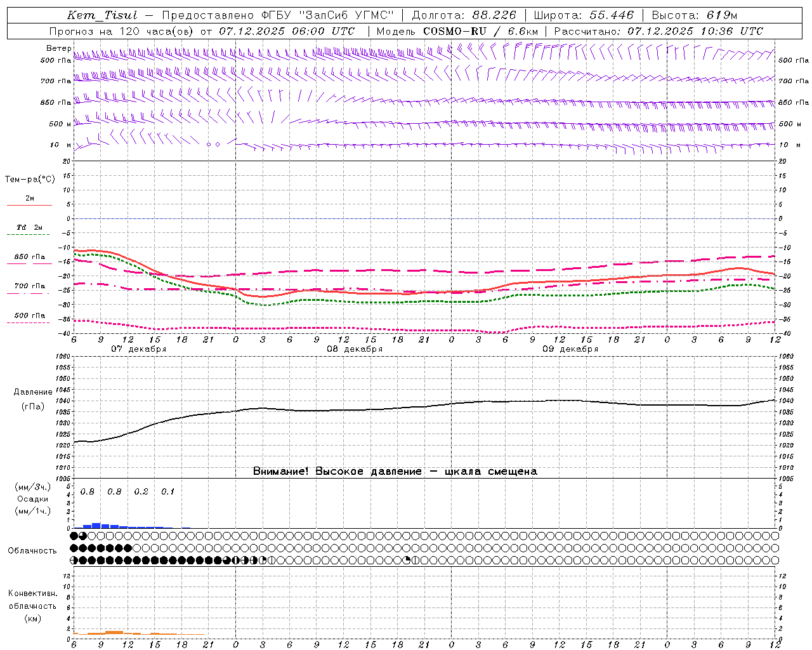Viewport: 812px width, 650px height.
Task: Click the 'Облачность' cloudiness label
Action: pos(32,551)
